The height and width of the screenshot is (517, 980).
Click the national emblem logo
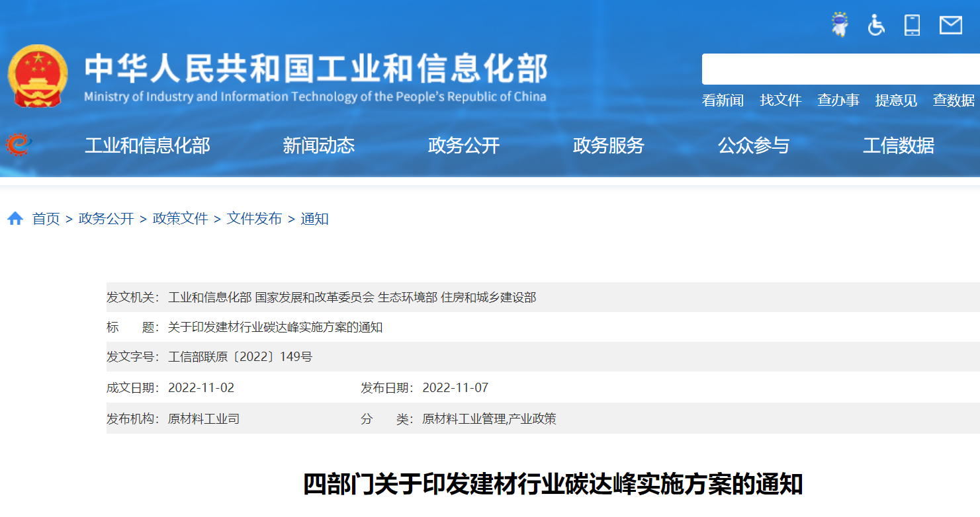pos(38,76)
